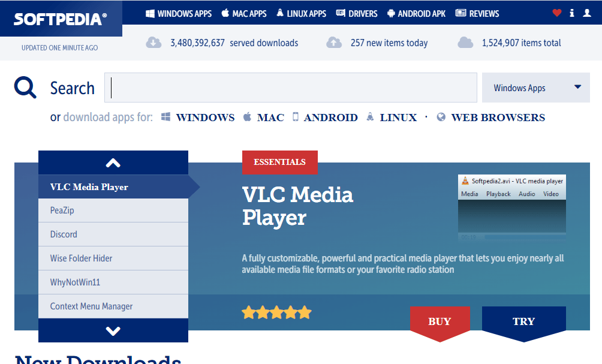The width and height of the screenshot is (602, 364).
Task: Click the ANDROID download apps link
Action: [330, 117]
